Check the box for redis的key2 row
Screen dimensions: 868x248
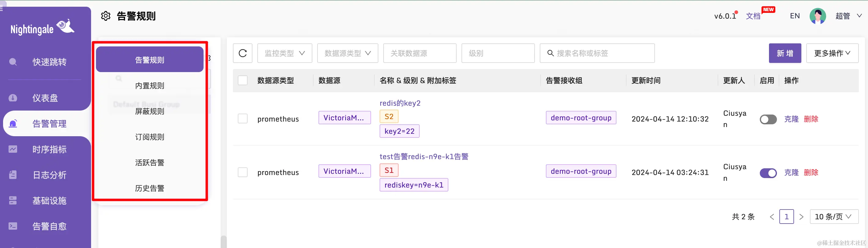click(243, 119)
